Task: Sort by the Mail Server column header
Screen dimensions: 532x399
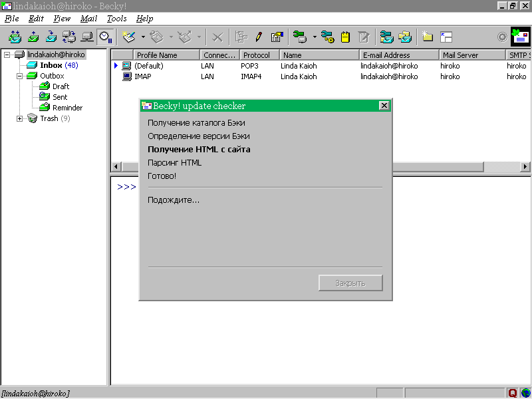Action: click(x=472, y=55)
